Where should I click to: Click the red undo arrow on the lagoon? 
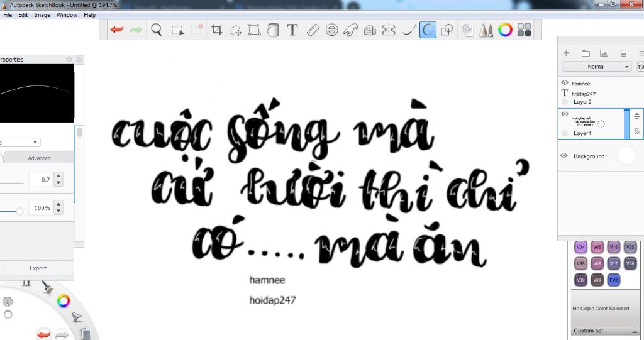point(44,334)
